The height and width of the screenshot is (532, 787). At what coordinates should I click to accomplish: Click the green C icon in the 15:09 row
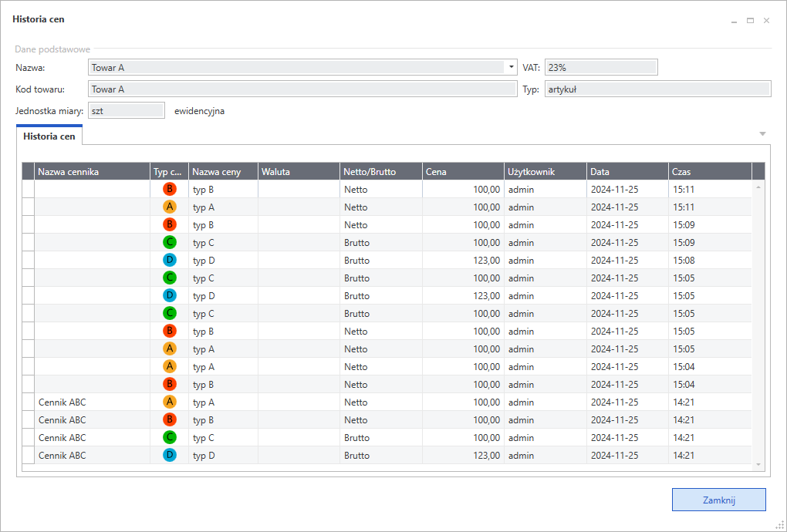coord(170,242)
